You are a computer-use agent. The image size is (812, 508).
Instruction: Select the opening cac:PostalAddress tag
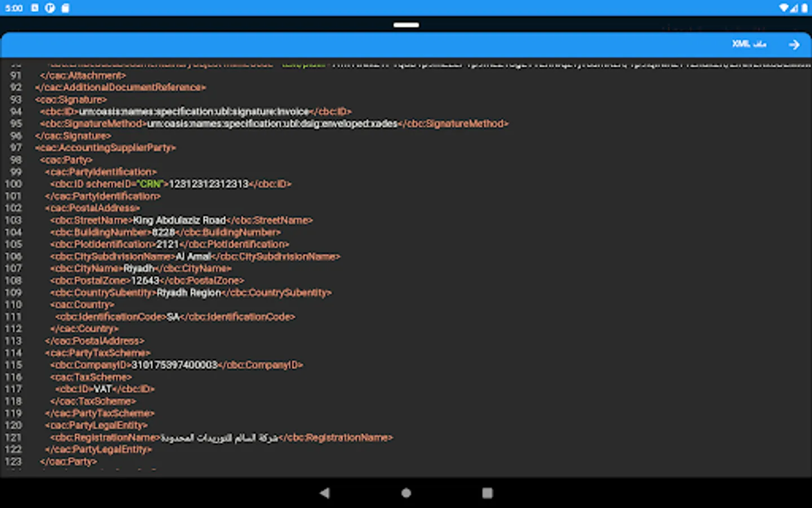92,208
